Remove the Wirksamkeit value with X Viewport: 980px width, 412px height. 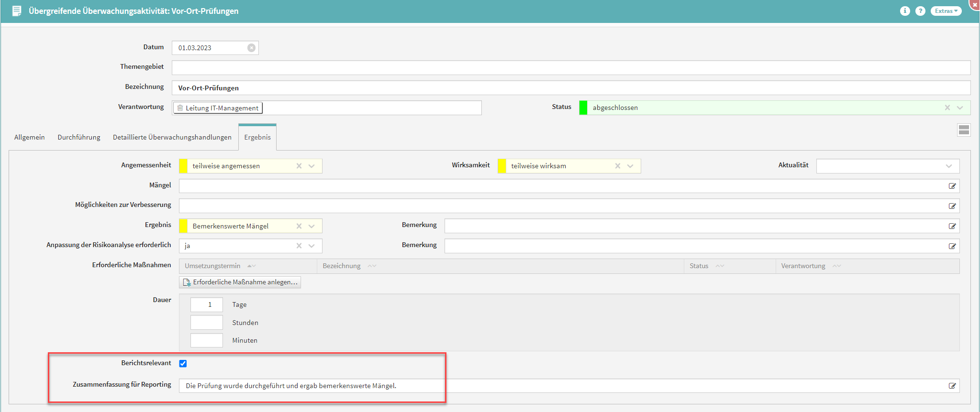618,166
